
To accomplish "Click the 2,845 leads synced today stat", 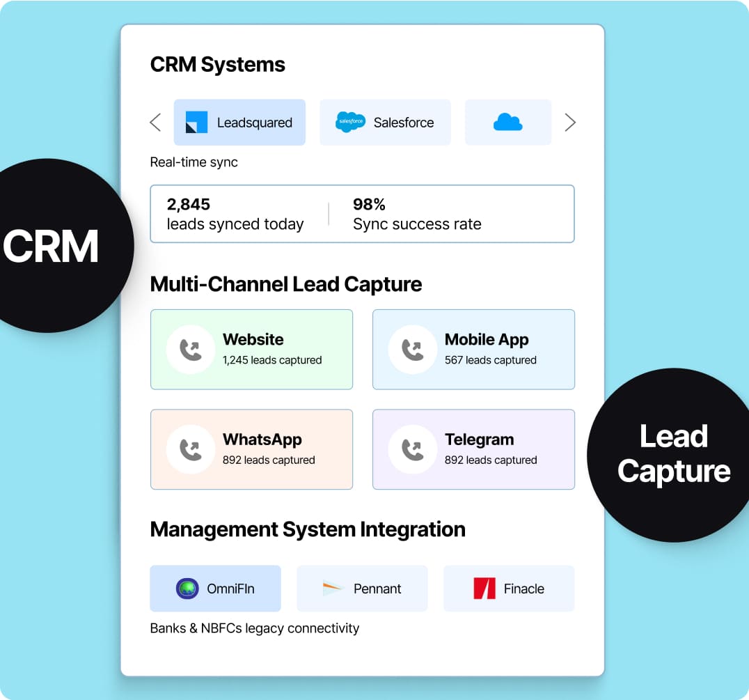I will (x=235, y=214).
